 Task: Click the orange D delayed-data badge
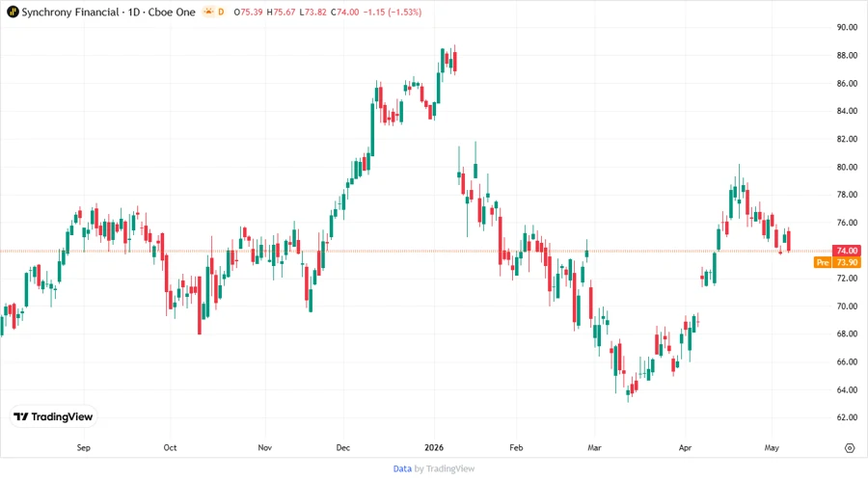221,12
